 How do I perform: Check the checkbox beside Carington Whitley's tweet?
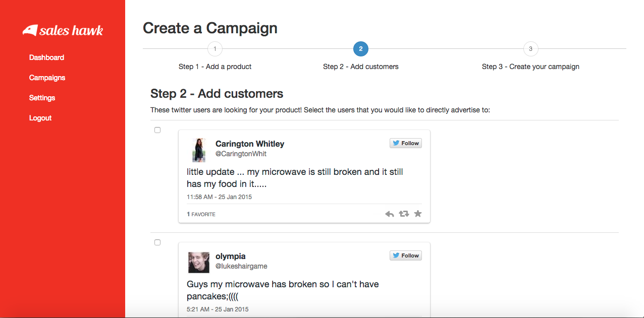click(x=157, y=130)
